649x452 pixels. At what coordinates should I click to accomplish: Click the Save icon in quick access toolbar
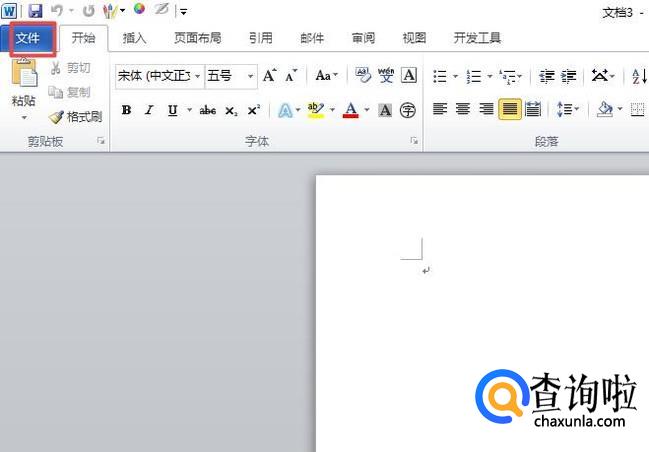click(x=35, y=10)
